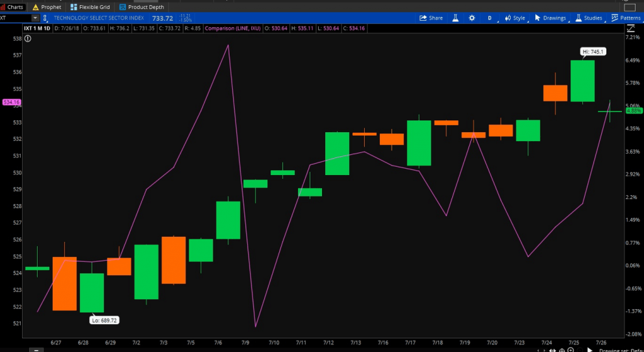Click the last price 733.72 in header
644x352 pixels.
coord(163,18)
